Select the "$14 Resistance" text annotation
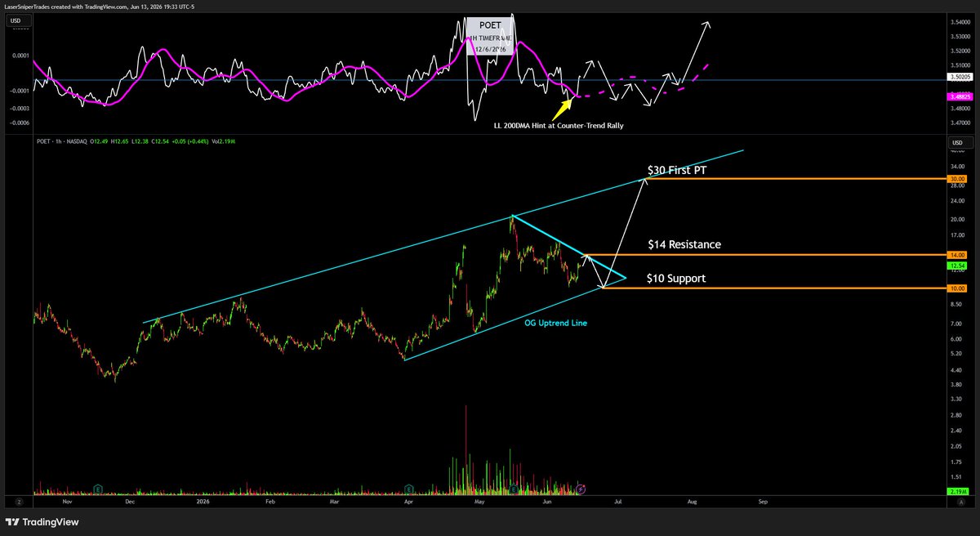The height and width of the screenshot is (536, 980). tap(684, 244)
